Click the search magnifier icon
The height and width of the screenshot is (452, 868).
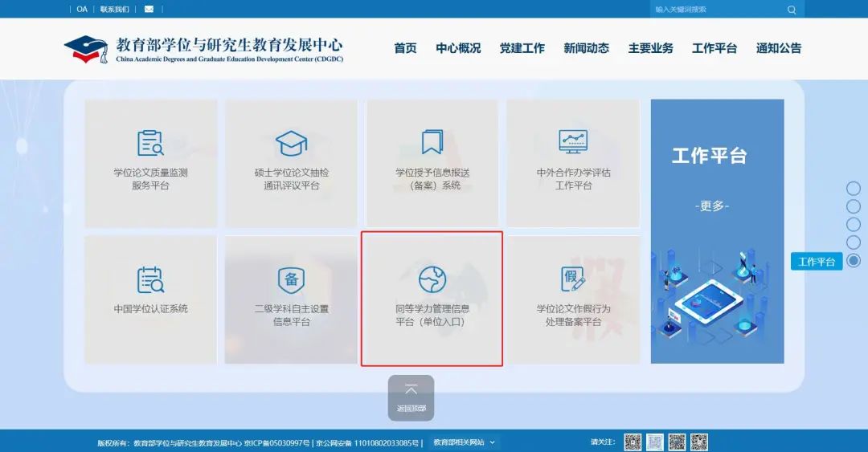tap(792, 10)
